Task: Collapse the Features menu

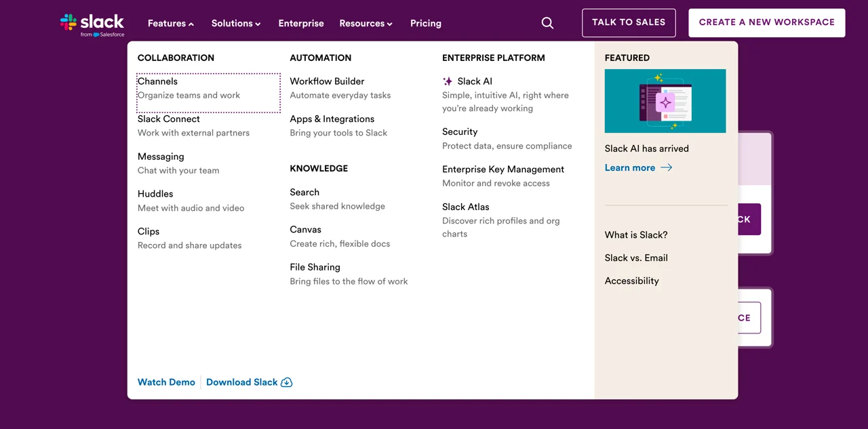Action: click(x=171, y=23)
